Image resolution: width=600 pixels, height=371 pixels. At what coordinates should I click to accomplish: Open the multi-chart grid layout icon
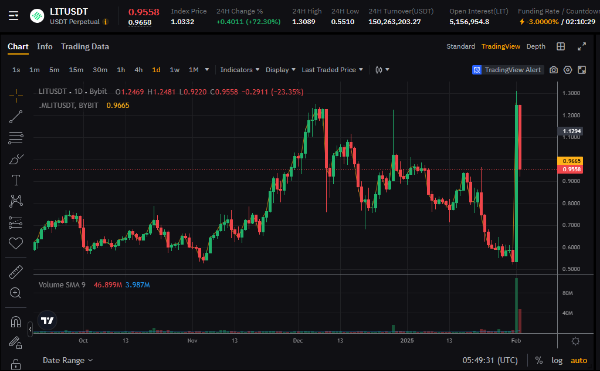click(x=561, y=46)
